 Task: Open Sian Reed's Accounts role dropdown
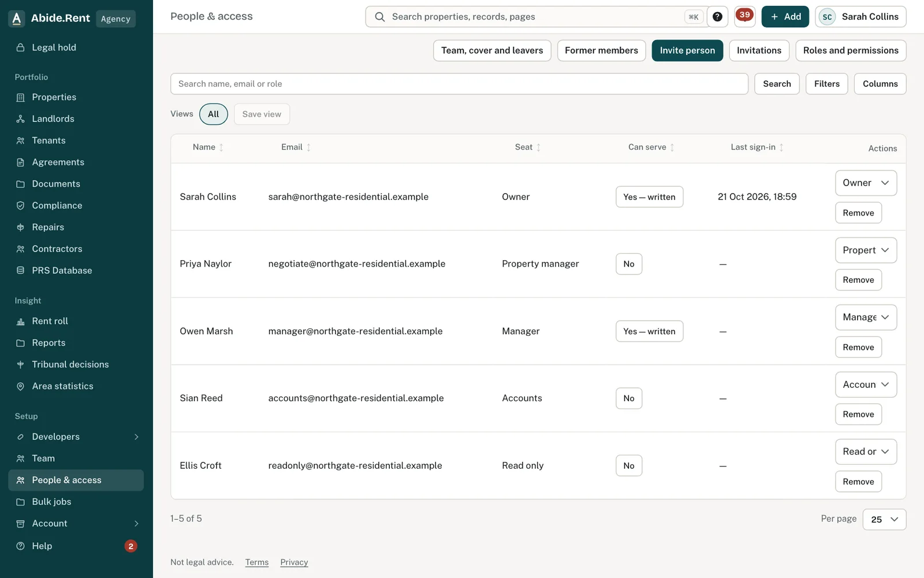pos(866,384)
